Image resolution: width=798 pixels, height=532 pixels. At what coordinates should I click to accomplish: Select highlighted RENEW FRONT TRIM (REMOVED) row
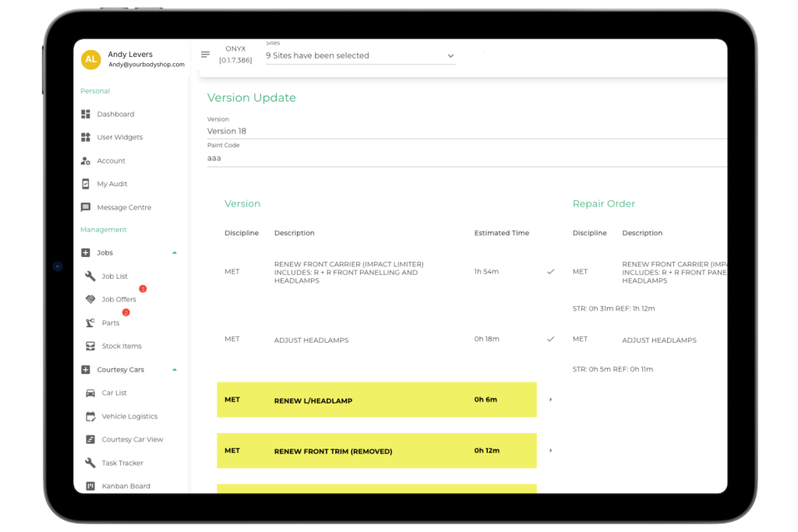(x=376, y=451)
